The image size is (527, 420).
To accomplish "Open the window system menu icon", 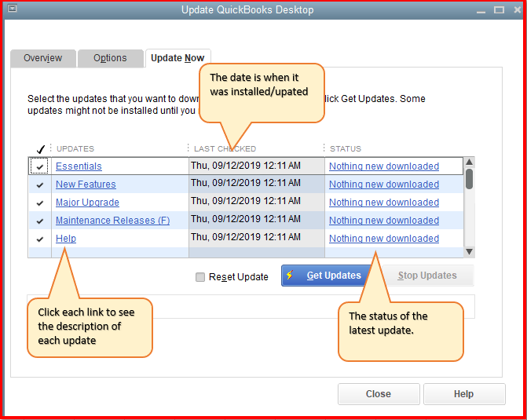I will (x=12, y=9).
